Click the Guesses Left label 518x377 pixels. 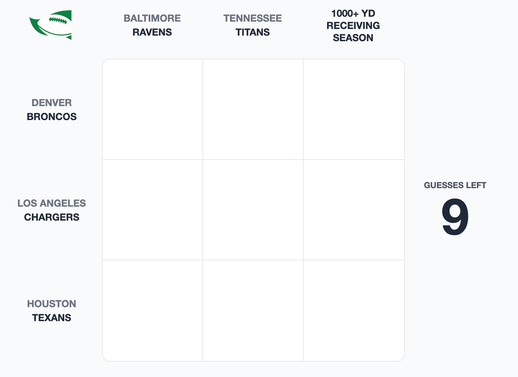455,185
